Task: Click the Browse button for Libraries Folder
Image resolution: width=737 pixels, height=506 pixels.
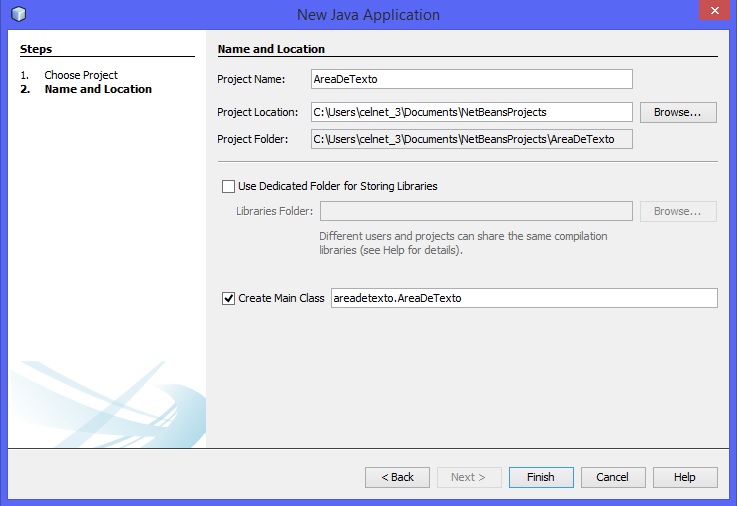Action: pyautogui.click(x=678, y=211)
